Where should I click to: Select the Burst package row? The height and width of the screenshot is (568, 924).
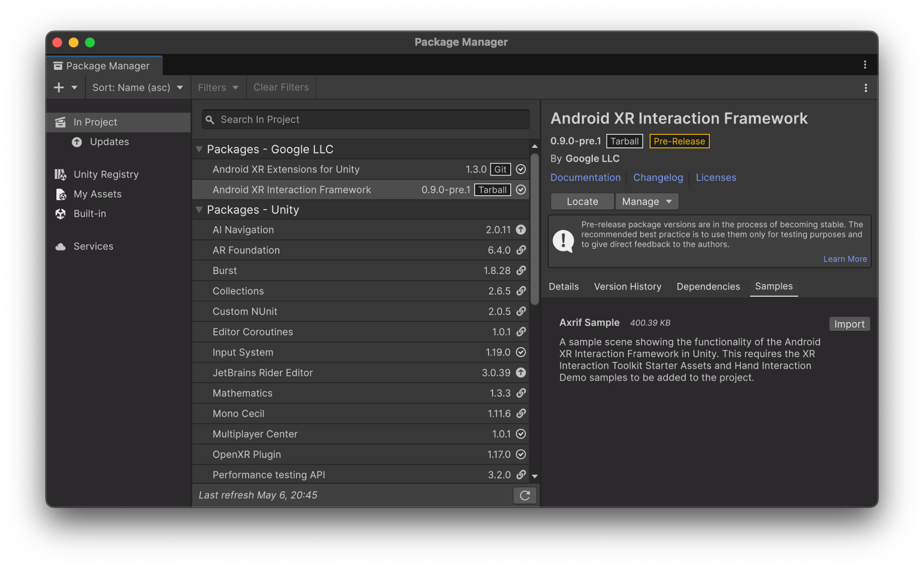point(360,270)
